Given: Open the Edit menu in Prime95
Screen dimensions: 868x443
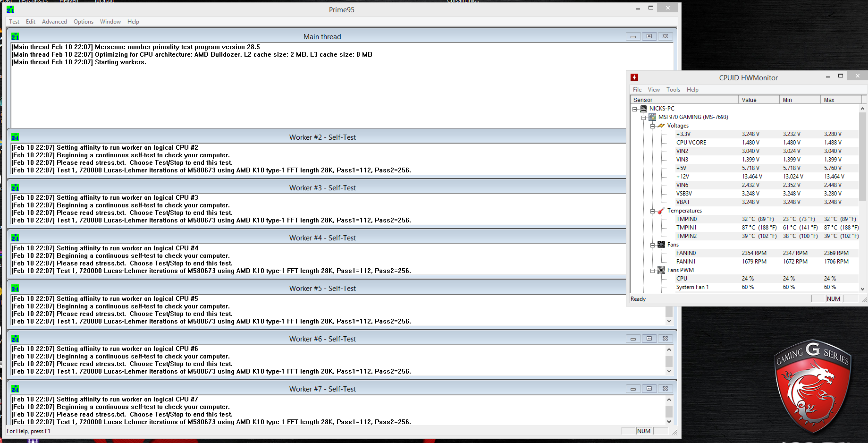Looking at the screenshot, I should click(31, 22).
